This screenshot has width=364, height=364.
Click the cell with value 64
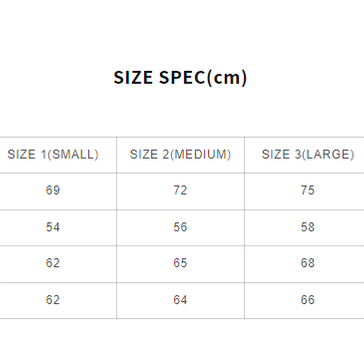[x=180, y=300]
